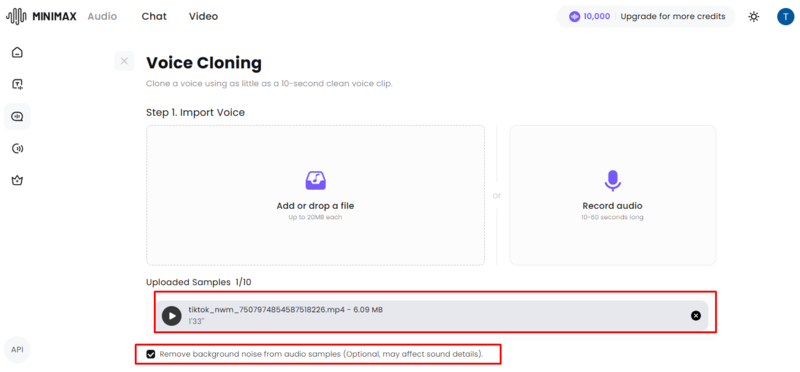Click the purple credits coin icon
Screen dimensions: 800x372
[x=574, y=16]
